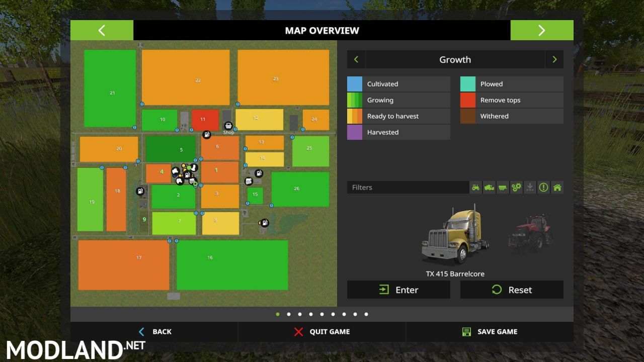The width and height of the screenshot is (644, 362).
Task: Select the fuel pump icon below field 14
Action: [x=259, y=173]
